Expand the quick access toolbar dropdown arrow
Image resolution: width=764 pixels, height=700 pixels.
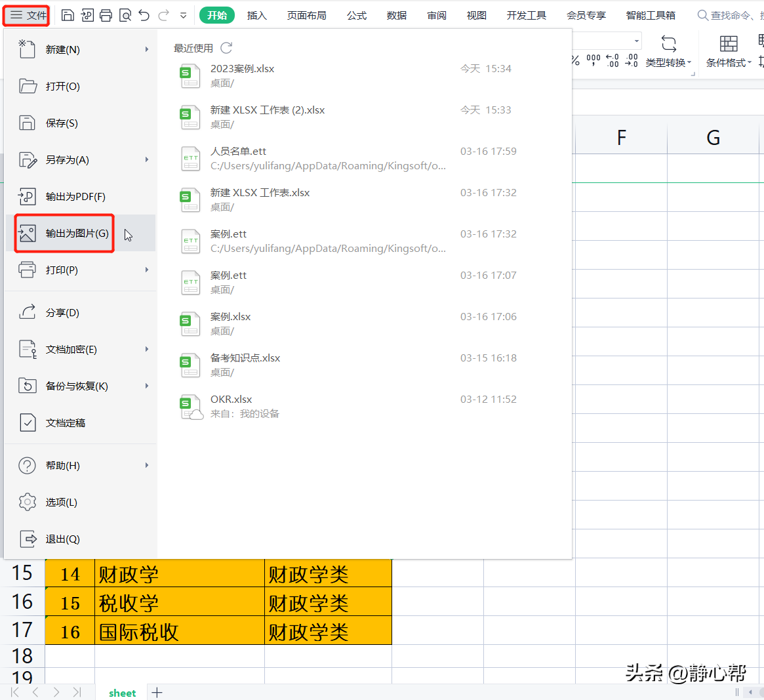pos(183,16)
